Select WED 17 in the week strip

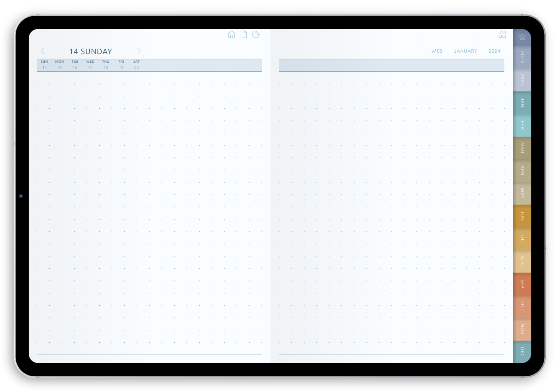pyautogui.click(x=90, y=65)
